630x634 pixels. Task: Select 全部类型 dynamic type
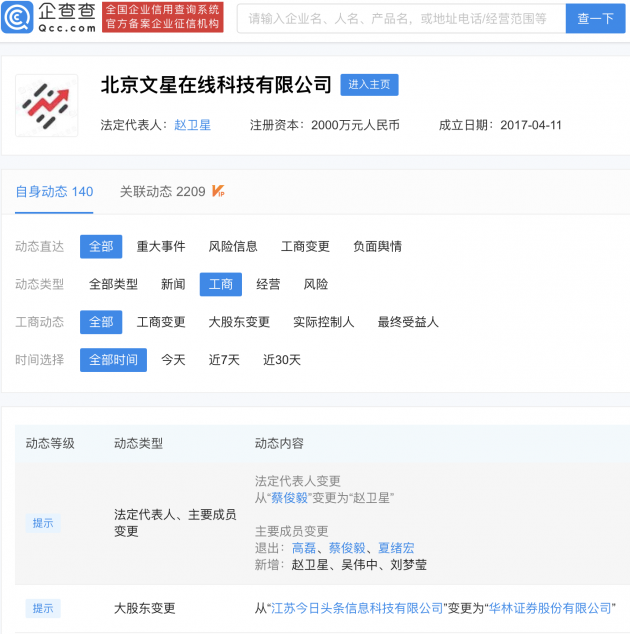(113, 284)
